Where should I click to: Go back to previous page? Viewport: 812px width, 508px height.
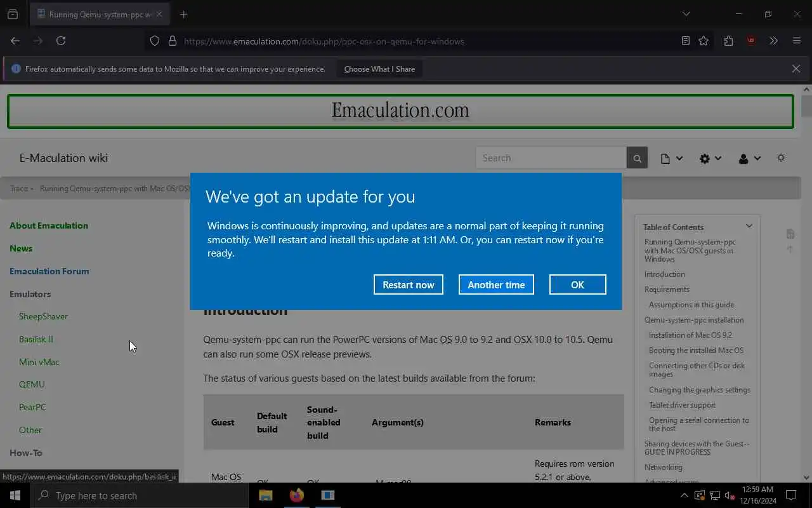coord(15,41)
